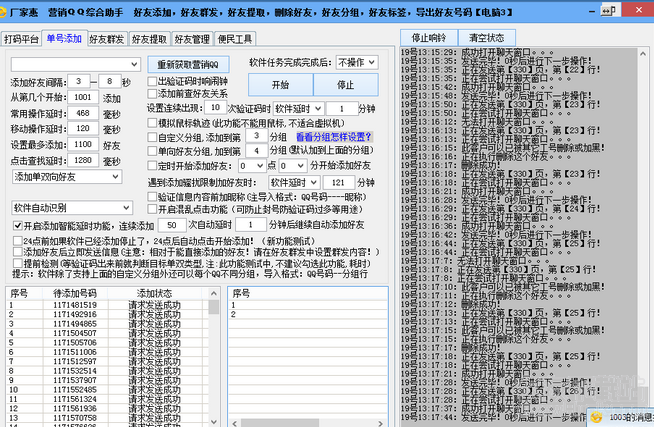
Task: Select QQ number row 1171505706
Action: click(x=107, y=342)
